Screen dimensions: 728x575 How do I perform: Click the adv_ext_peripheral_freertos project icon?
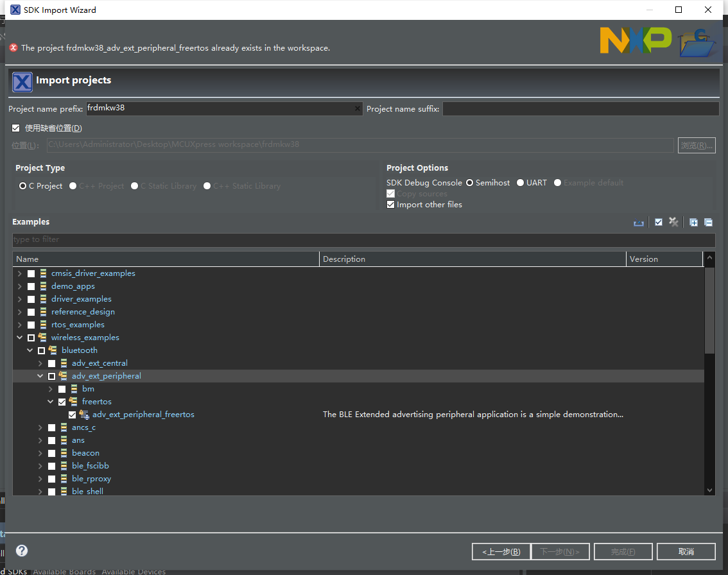84,415
